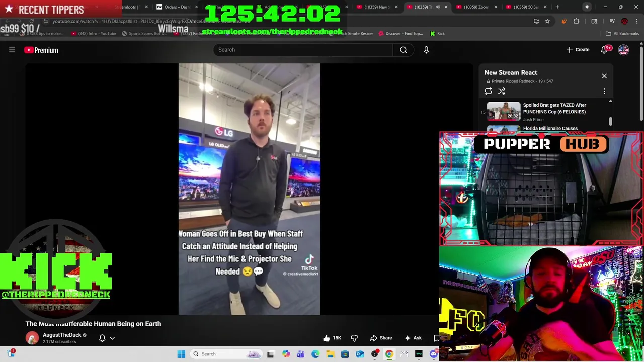Open the channel notification bell dropdown

(107, 338)
